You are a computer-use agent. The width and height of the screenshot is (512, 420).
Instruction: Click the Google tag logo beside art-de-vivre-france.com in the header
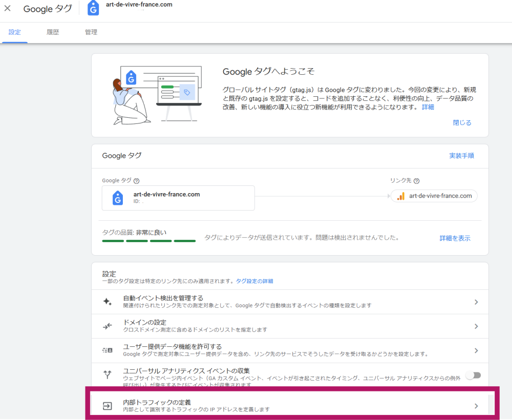coord(93,8)
